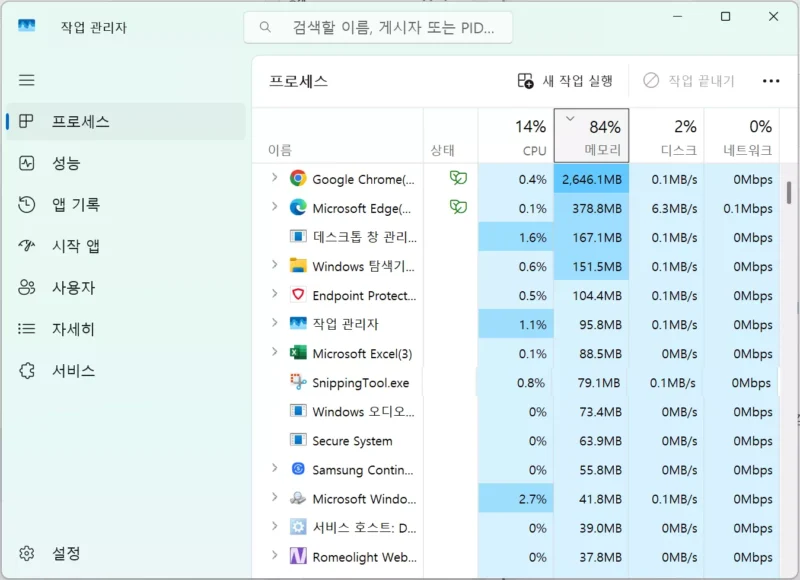Select the Secure System row name
Image resolution: width=800 pixels, height=580 pixels.
point(352,441)
